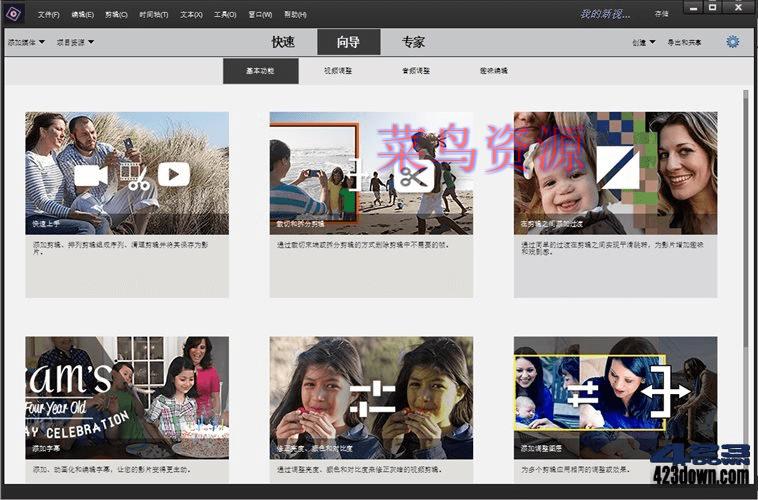This screenshot has width=758, height=500.
Task: Click the project title 我的新视...
Action: pyautogui.click(x=605, y=15)
